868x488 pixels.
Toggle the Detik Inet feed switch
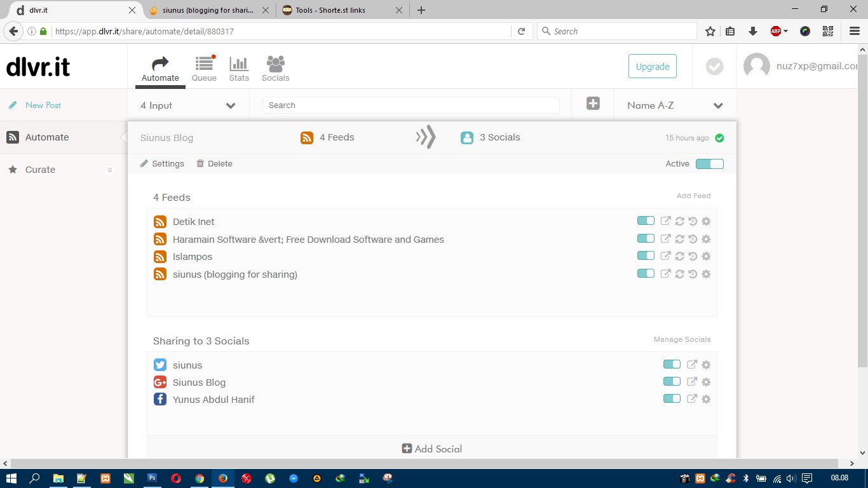pos(646,221)
